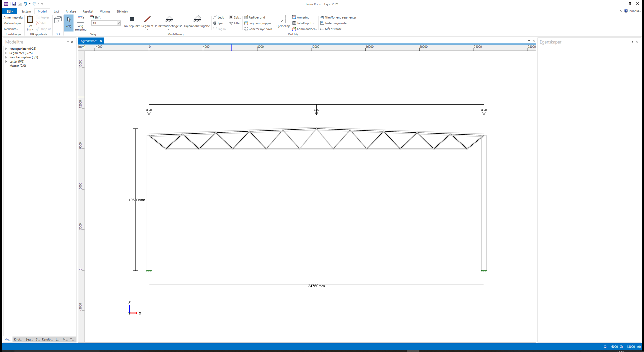The image size is (644, 352).
Task: Open the Alt selection filter combo box
Action: (106, 23)
